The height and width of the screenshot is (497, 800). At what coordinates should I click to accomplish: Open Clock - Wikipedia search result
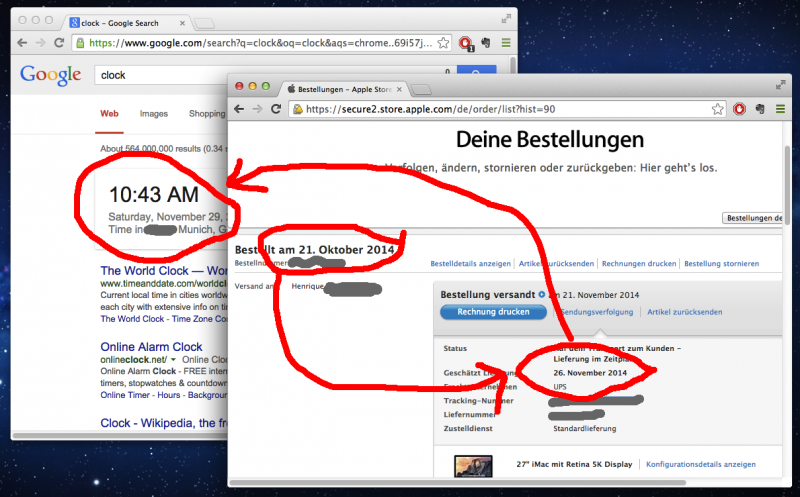coord(164,423)
